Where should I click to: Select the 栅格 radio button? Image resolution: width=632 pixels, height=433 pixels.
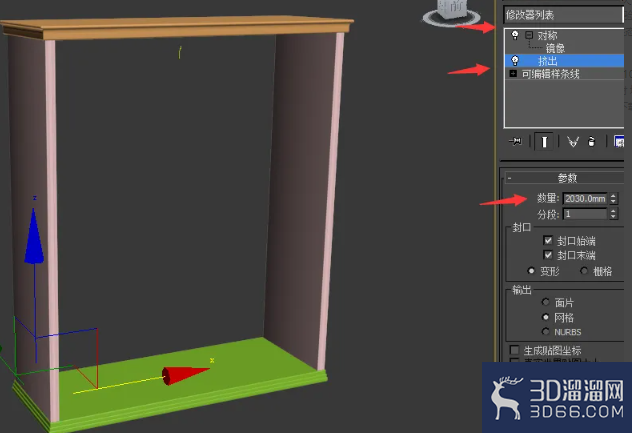tap(584, 271)
